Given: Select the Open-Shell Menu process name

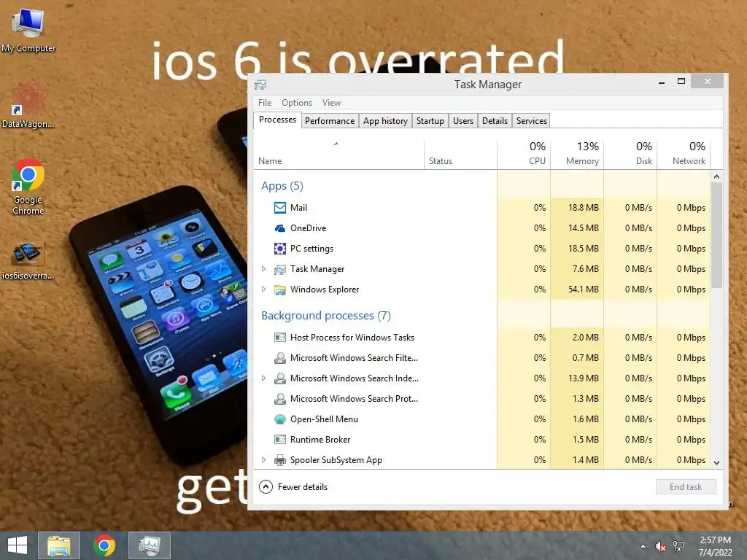Looking at the screenshot, I should 324,419.
